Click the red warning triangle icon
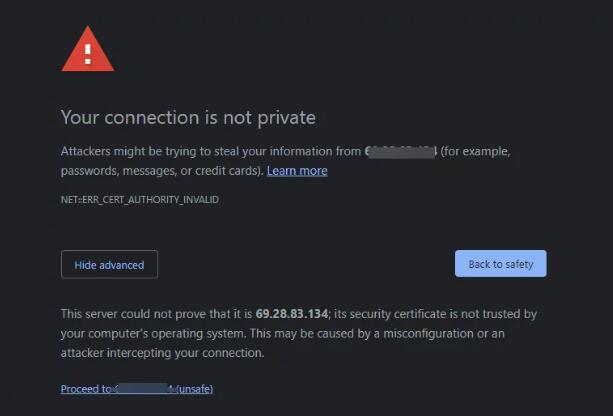This screenshot has width=613, height=416. point(88,49)
